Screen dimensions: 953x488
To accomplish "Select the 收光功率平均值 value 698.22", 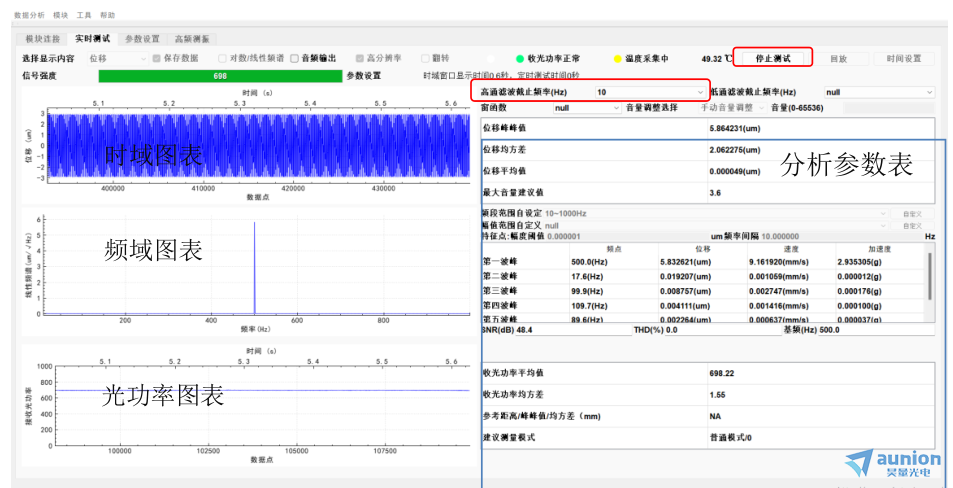I will (721, 373).
